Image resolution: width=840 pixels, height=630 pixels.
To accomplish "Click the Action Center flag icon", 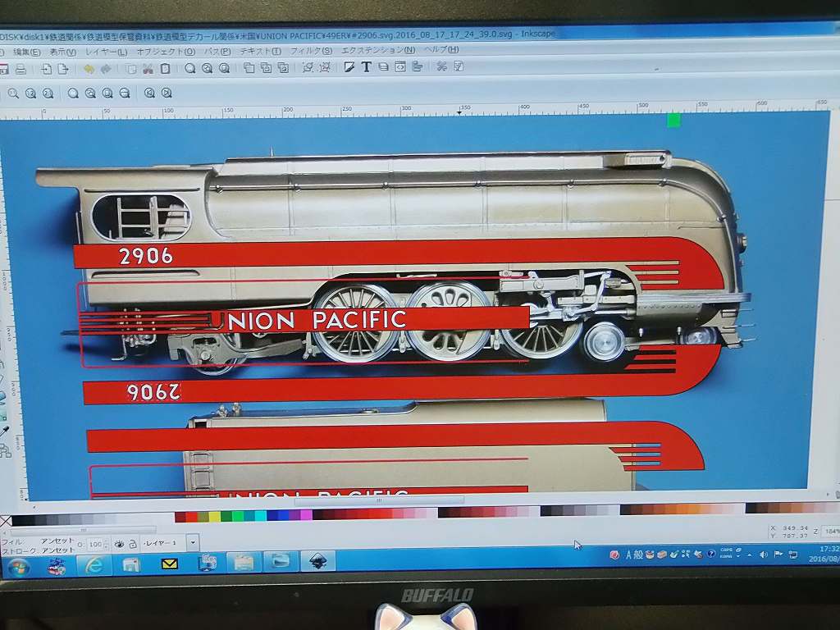I will coord(778,554).
